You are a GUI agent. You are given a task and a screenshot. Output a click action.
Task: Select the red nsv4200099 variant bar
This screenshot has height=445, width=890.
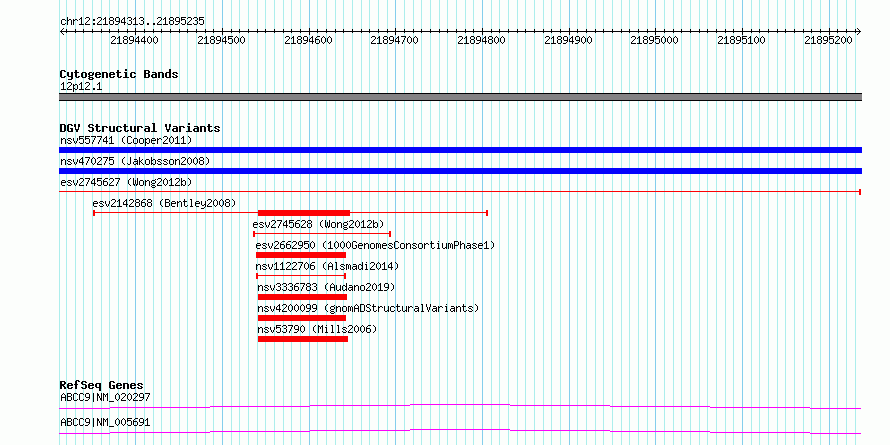pyautogui.click(x=301, y=318)
